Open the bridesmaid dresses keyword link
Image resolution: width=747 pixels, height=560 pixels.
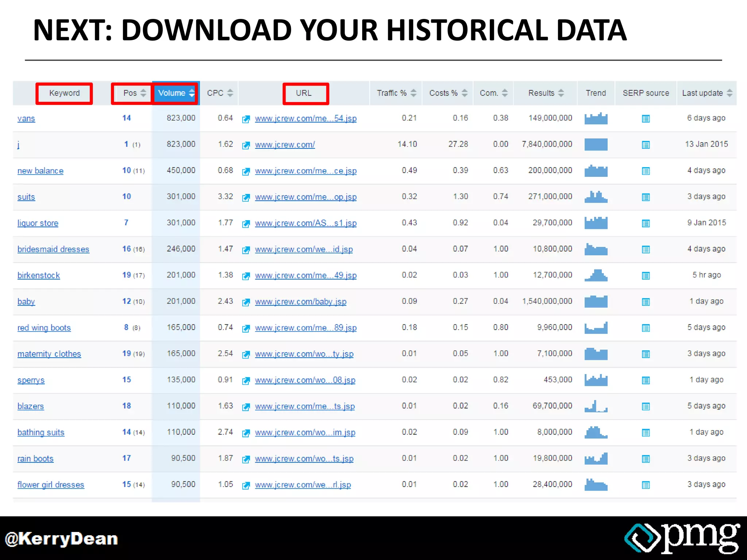click(53, 249)
